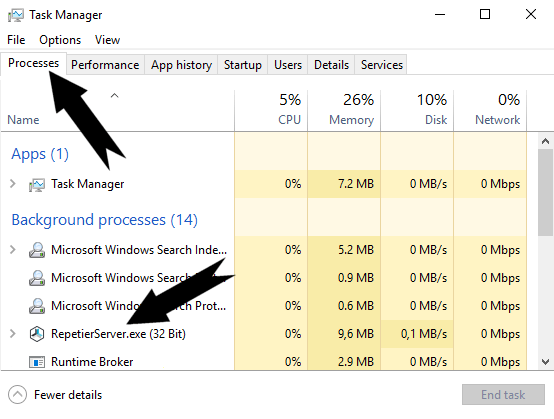The width and height of the screenshot is (554, 419).
Task: Click the Task Manager title bar icon
Action: coord(16,15)
